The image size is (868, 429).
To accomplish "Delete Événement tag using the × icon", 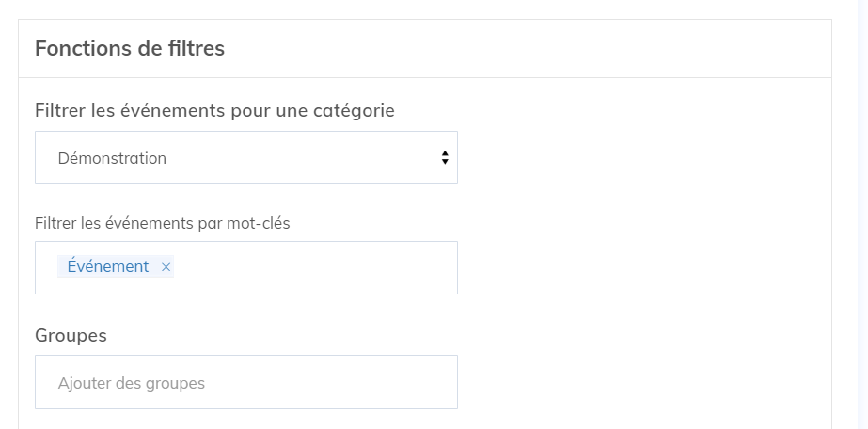I will [166, 267].
